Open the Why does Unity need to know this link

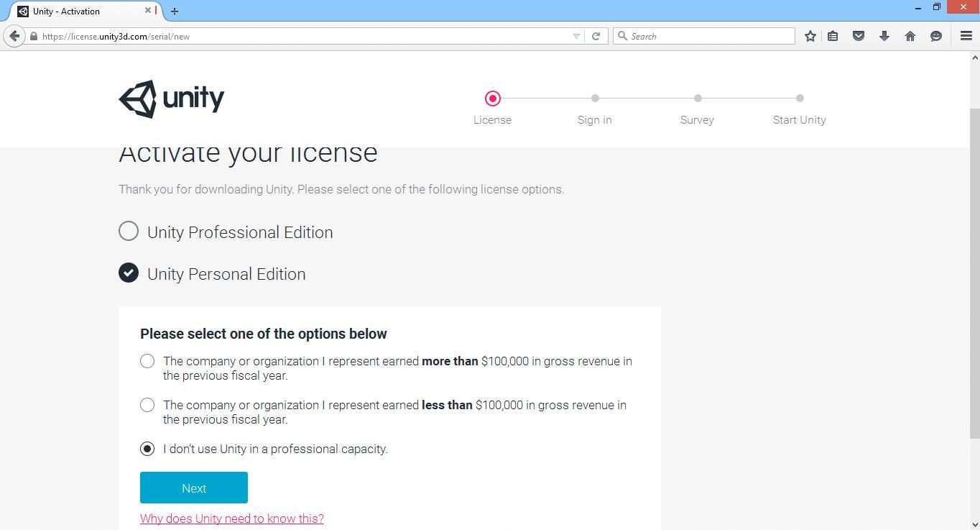[231, 518]
